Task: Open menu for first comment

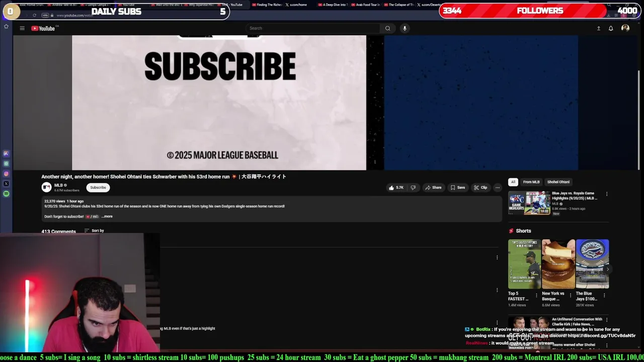Action: (x=497, y=257)
